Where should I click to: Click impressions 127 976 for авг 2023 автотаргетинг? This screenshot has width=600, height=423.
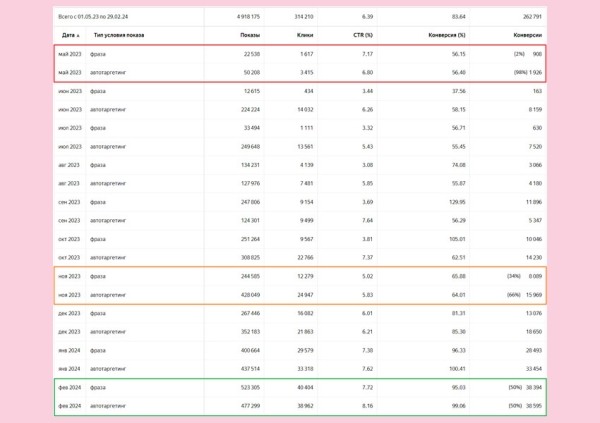(250, 183)
